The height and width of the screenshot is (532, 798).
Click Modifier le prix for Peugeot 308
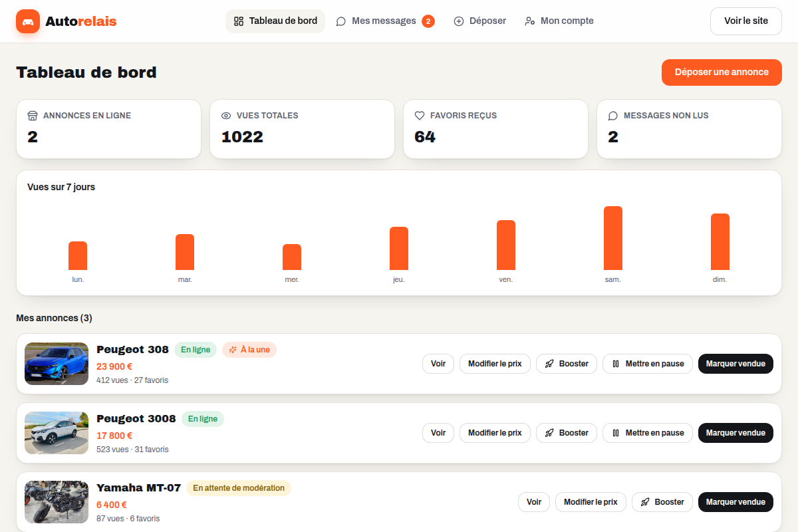point(495,364)
